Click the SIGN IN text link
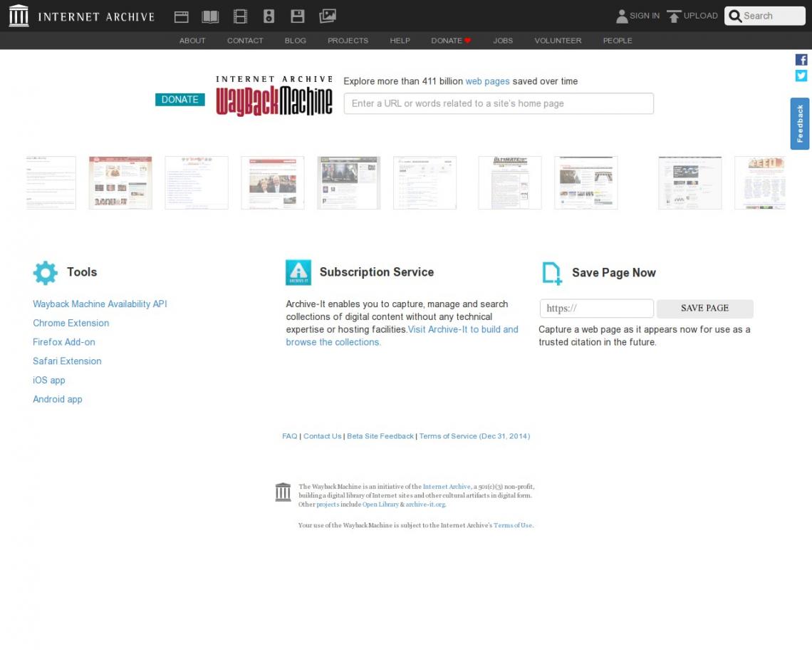Viewport: 812px width, 650px height. tap(645, 16)
